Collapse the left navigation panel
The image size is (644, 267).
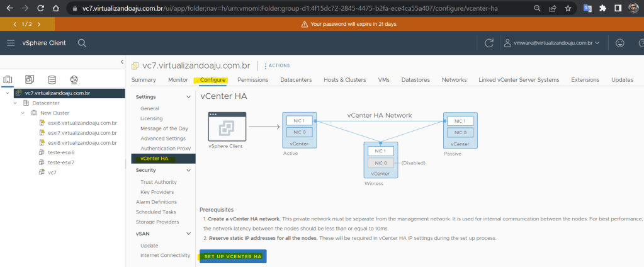(121, 62)
